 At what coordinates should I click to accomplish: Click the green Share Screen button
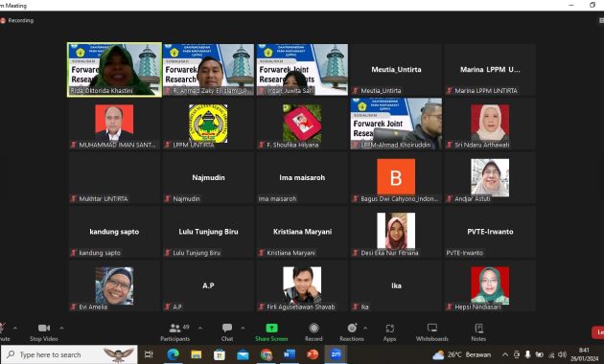point(271,332)
